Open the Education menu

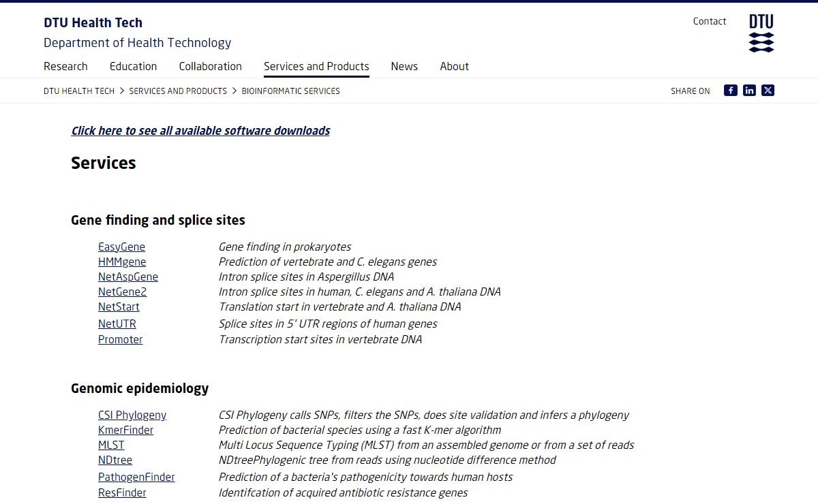coord(134,66)
